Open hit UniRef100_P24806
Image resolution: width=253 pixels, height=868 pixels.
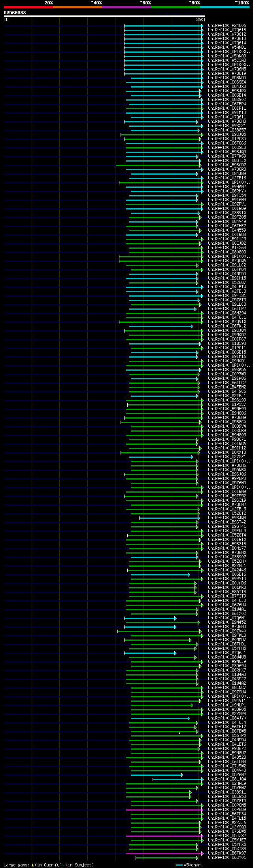pyautogui.click(x=227, y=26)
